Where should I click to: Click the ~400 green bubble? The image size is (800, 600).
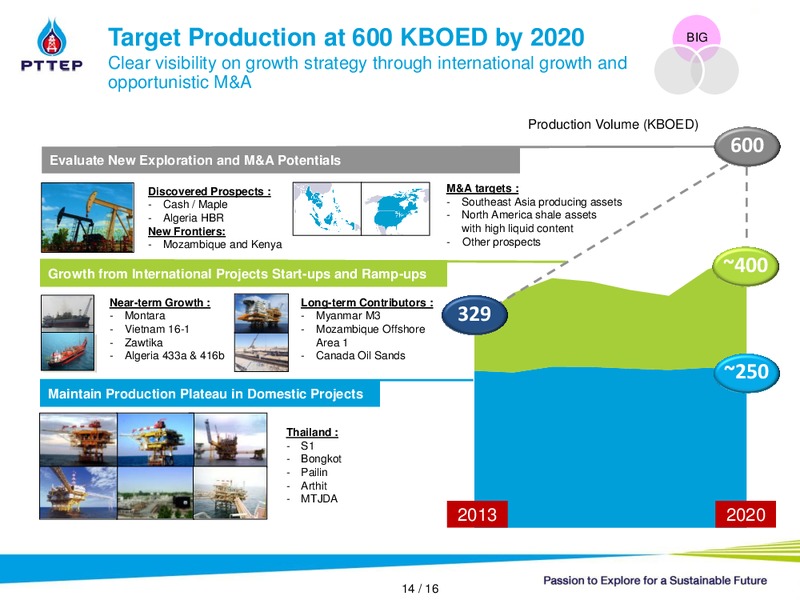pyautogui.click(x=745, y=266)
